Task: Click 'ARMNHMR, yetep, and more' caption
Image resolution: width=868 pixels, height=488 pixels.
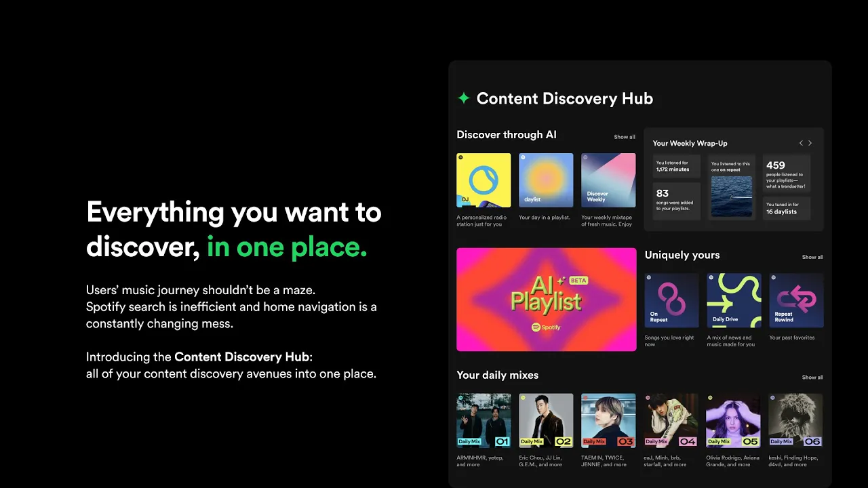Action: (481, 461)
